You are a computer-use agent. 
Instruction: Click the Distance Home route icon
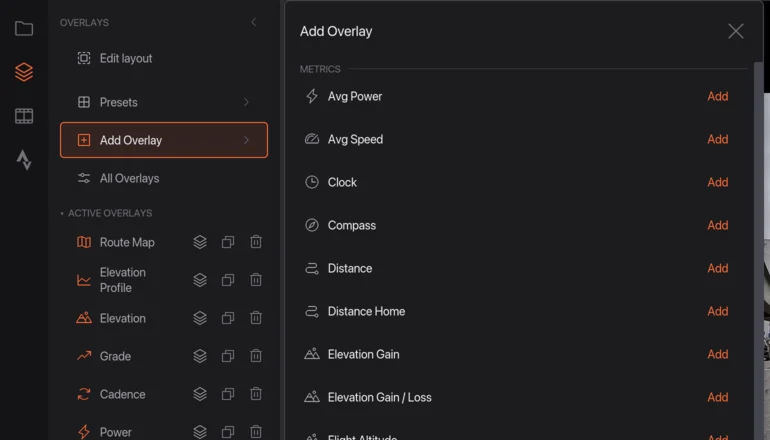(x=312, y=311)
